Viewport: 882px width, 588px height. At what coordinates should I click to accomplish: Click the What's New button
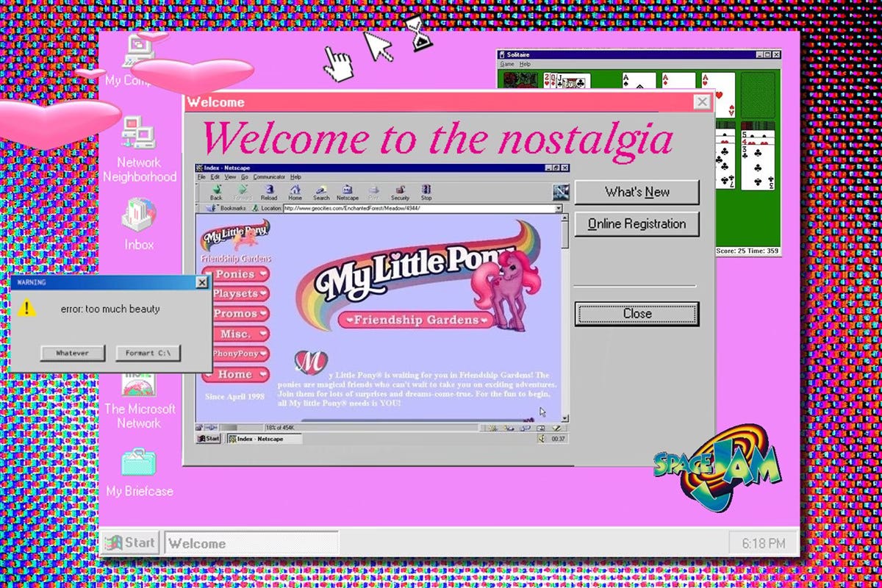click(x=637, y=193)
